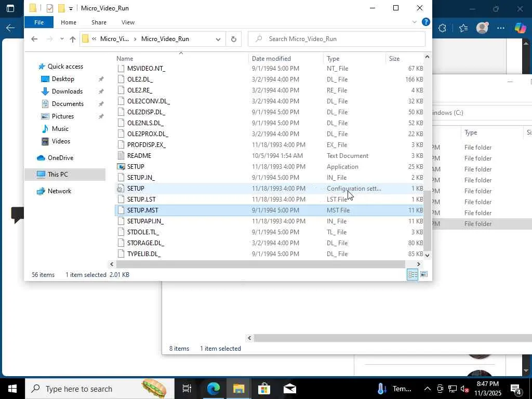Select the SETUP.MST file
532x399 pixels.
pos(142,210)
